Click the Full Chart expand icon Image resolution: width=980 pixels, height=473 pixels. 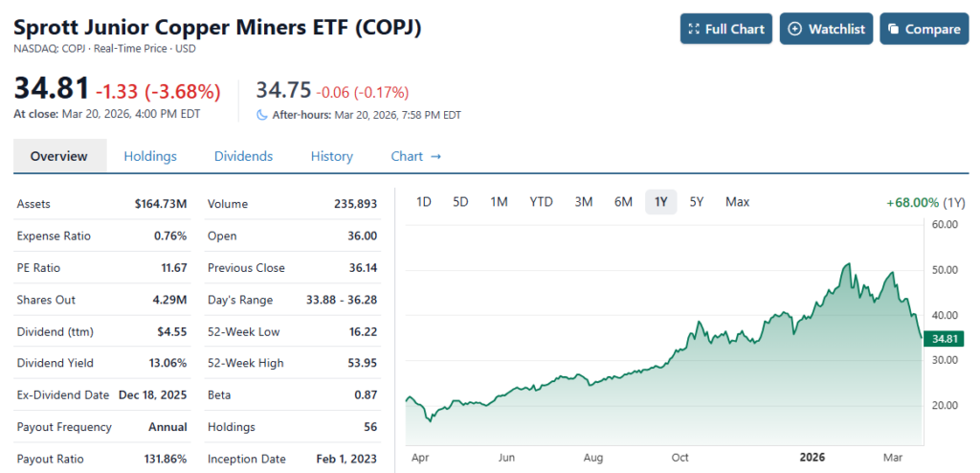[694, 30]
